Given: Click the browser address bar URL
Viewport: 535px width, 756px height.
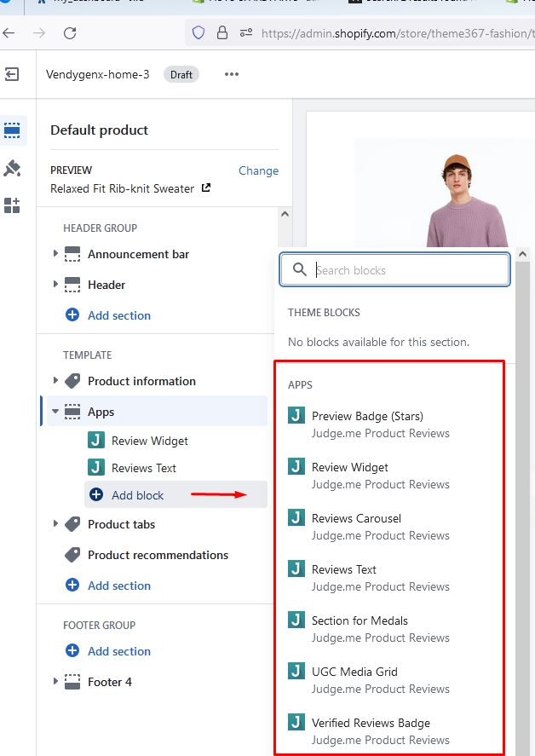Looking at the screenshot, I should [398, 33].
